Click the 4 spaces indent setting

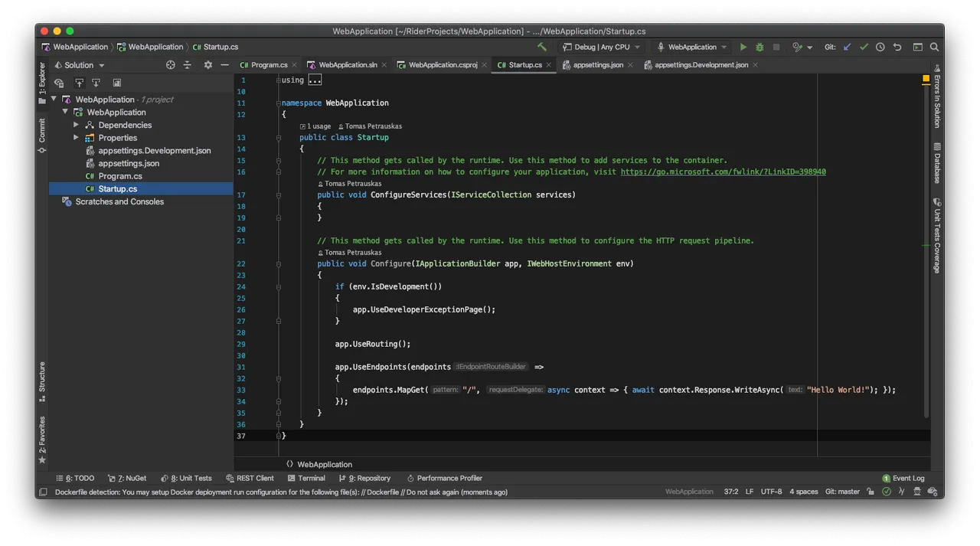[804, 492]
